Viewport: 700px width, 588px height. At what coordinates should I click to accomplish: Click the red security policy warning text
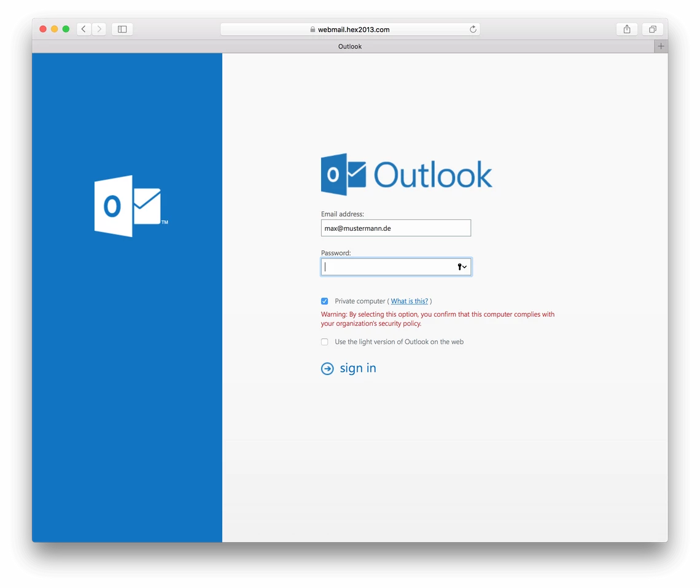click(x=437, y=319)
